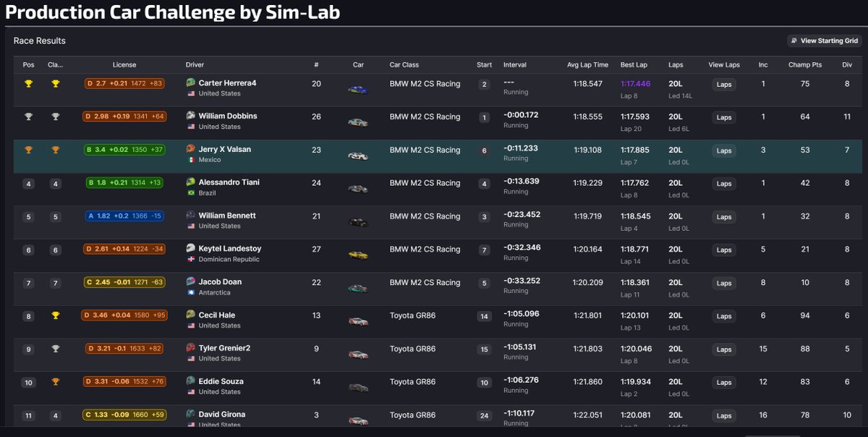Image resolution: width=868 pixels, height=437 pixels.
Task: Sort by the License column header
Action: [x=124, y=64]
